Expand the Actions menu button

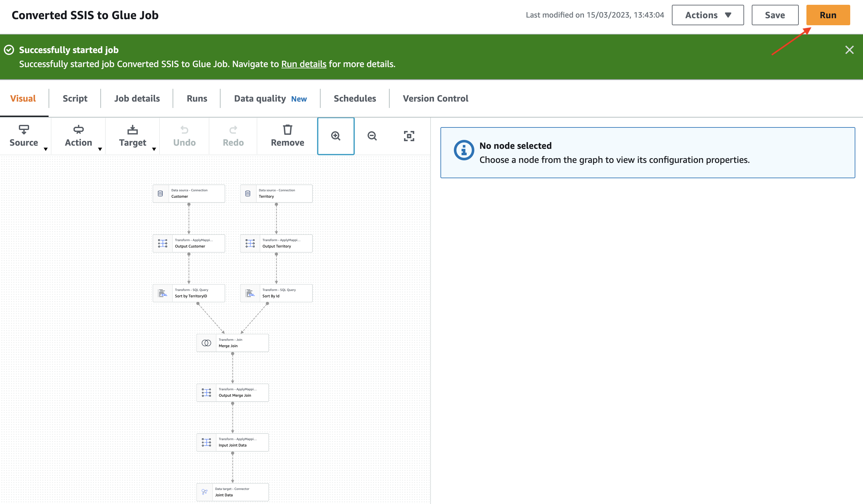[708, 15]
